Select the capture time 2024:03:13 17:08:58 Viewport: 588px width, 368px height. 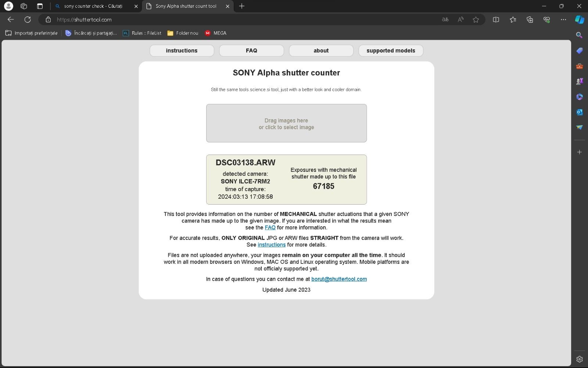245,197
